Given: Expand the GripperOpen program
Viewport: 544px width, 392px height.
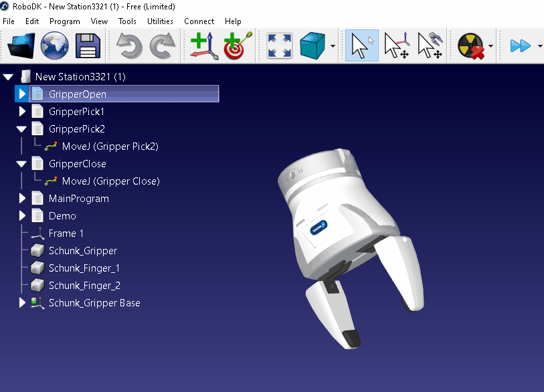Looking at the screenshot, I should point(22,94).
